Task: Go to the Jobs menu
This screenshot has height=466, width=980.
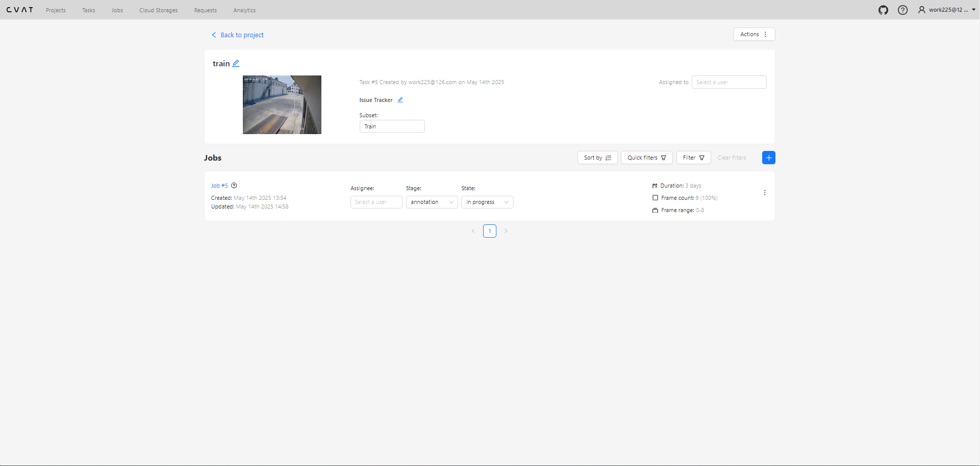Action: (x=117, y=10)
